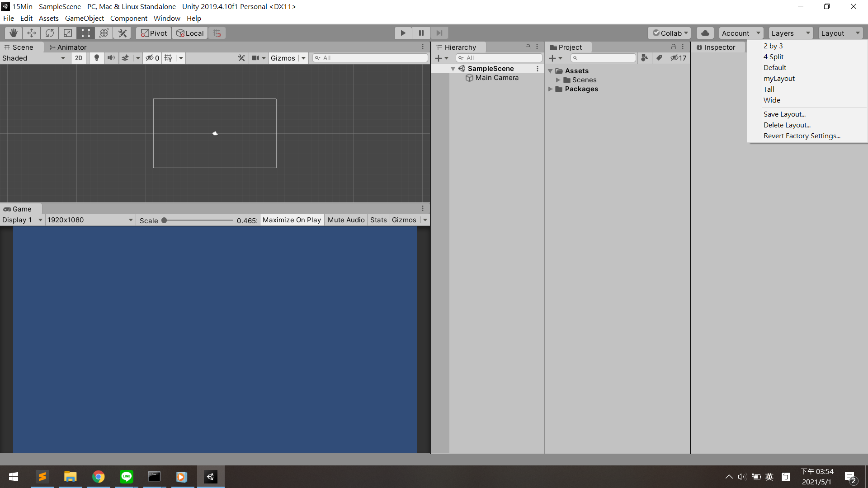The image size is (868, 488).
Task: Enable Maximize On Play
Action: [292, 220]
